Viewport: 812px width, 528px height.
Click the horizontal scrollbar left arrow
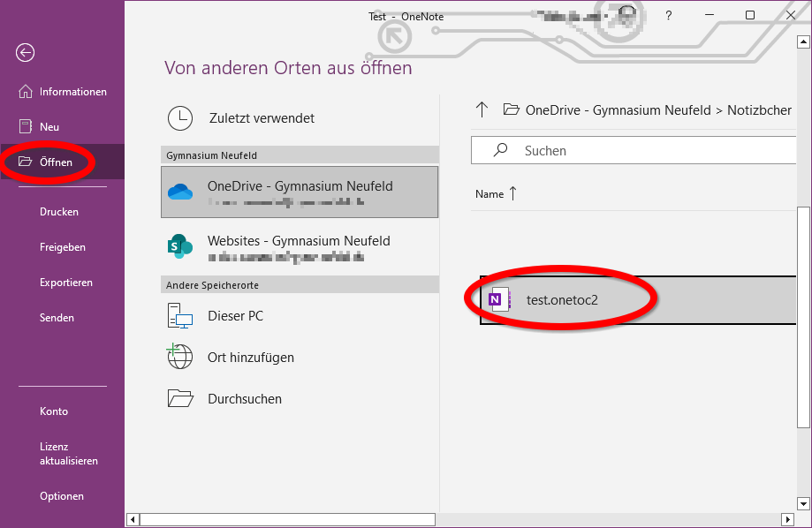point(133,519)
